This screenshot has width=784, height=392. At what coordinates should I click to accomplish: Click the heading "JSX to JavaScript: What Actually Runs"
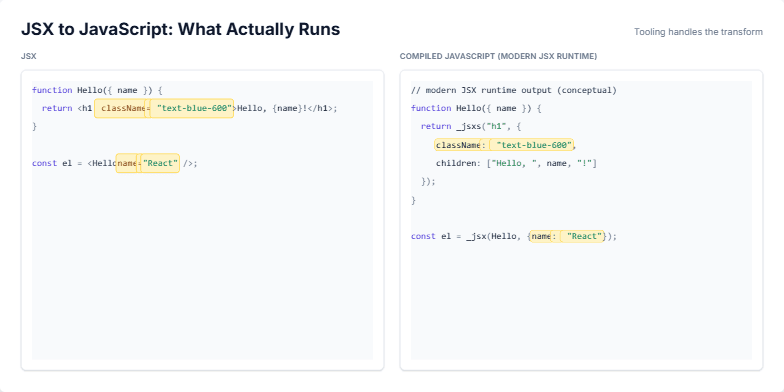pos(180,30)
